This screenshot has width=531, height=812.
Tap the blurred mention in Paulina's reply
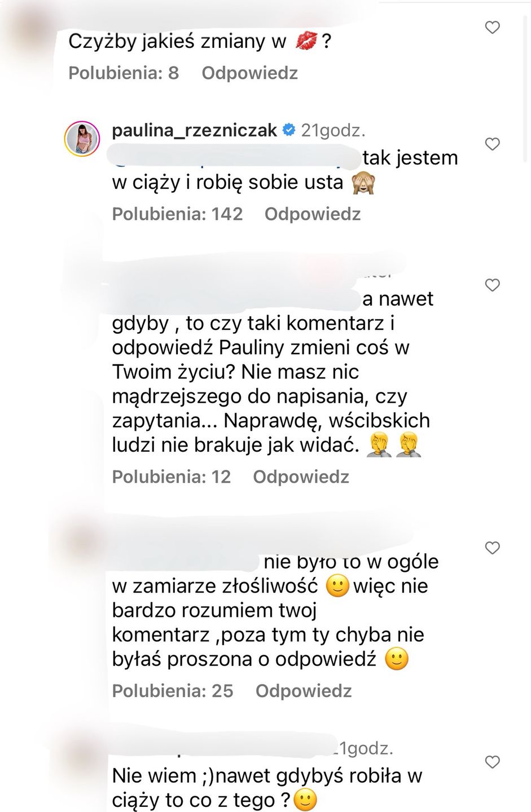pyautogui.click(x=236, y=158)
